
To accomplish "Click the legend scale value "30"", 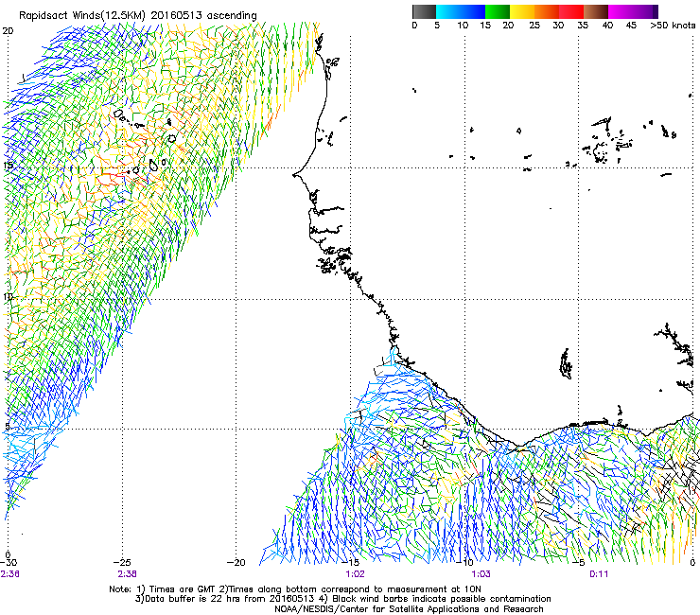I will point(558,26).
